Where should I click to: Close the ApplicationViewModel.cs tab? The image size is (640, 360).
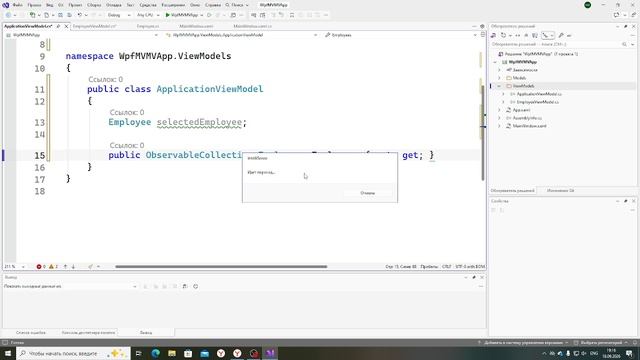pyautogui.click(x=67, y=26)
